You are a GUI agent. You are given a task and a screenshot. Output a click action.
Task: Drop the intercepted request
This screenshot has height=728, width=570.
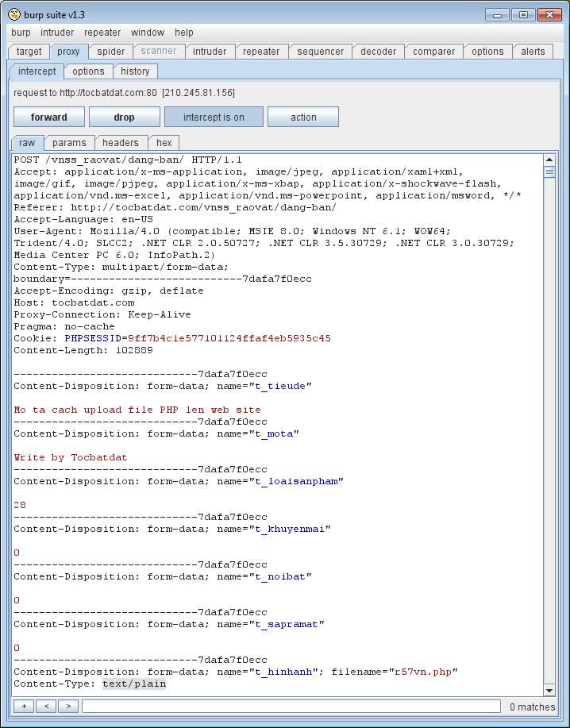(125, 117)
